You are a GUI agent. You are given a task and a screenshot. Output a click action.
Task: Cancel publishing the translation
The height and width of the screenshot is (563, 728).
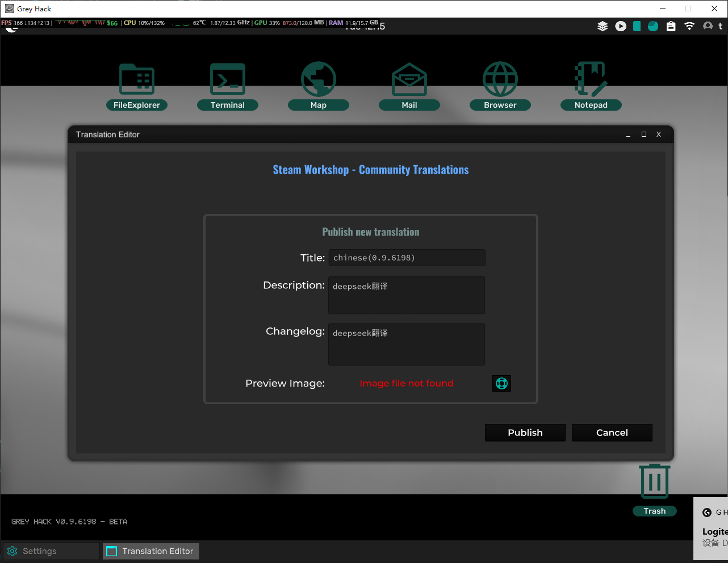612,432
